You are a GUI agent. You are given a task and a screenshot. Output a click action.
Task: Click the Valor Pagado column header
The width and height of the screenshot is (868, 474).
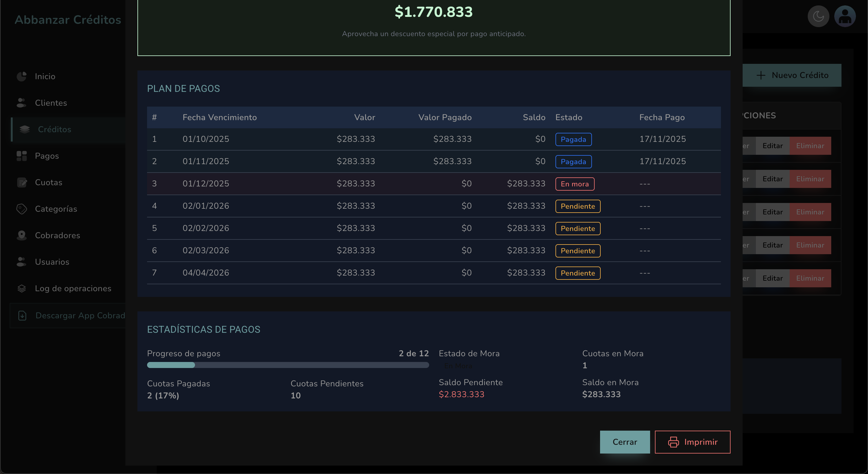click(x=445, y=117)
